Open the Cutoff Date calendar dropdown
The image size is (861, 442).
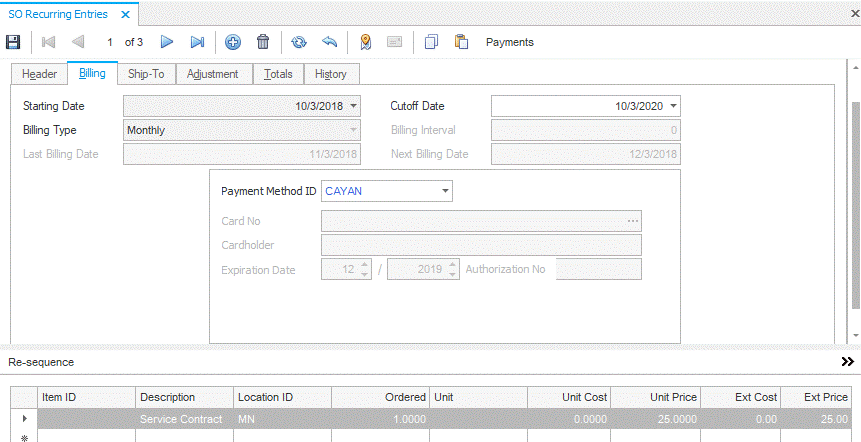(673, 106)
